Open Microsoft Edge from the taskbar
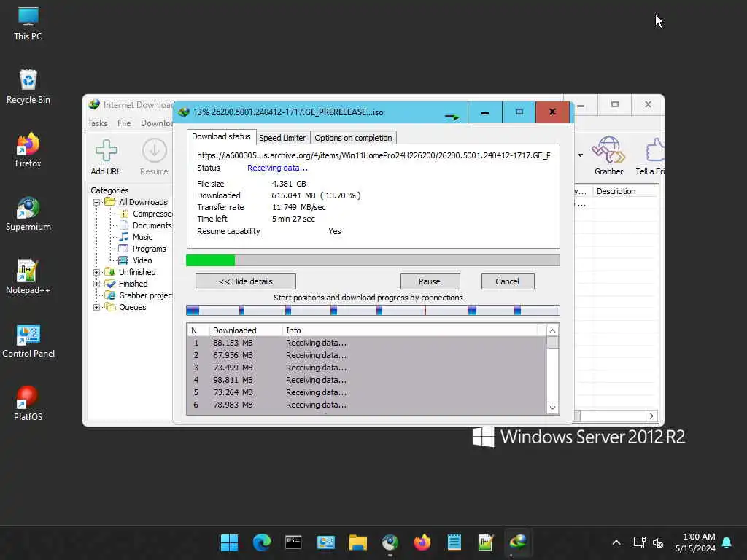Screen dimensions: 747x560 (262, 542)
